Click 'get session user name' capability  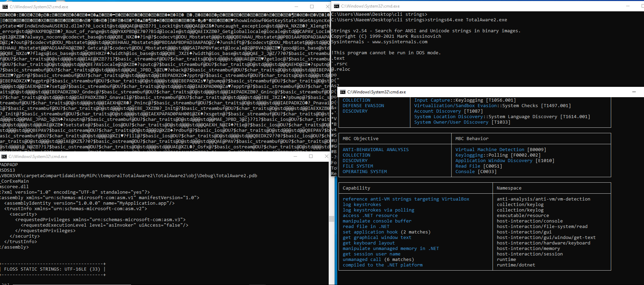tap(372, 254)
